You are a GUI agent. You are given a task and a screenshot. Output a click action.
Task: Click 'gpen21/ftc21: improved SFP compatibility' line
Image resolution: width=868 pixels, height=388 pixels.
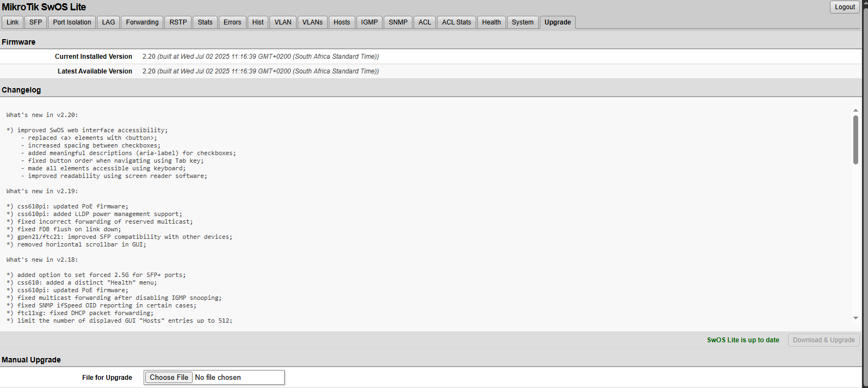pos(119,237)
